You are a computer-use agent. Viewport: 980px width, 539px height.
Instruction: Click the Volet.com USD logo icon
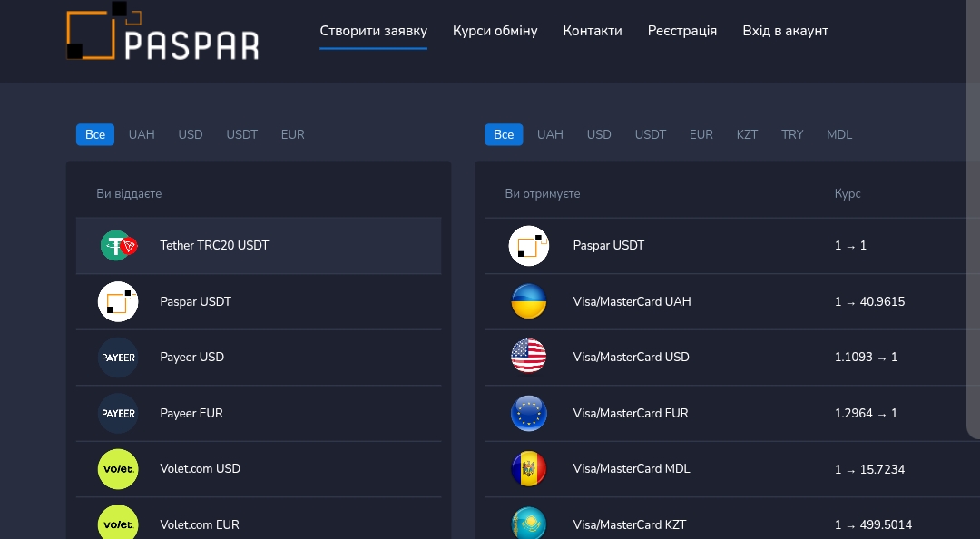118,469
